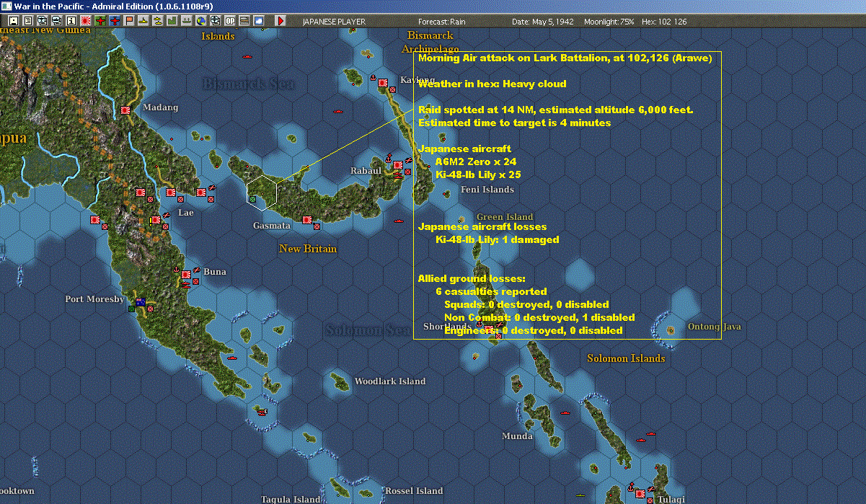This screenshot has height=504, width=866.
Task: Select the green unit in highlighted Arawe hex
Action: coord(252,198)
